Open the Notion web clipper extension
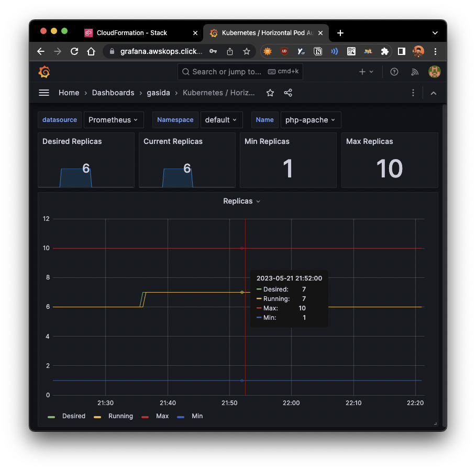Viewport: 476px width, 470px height. click(318, 51)
